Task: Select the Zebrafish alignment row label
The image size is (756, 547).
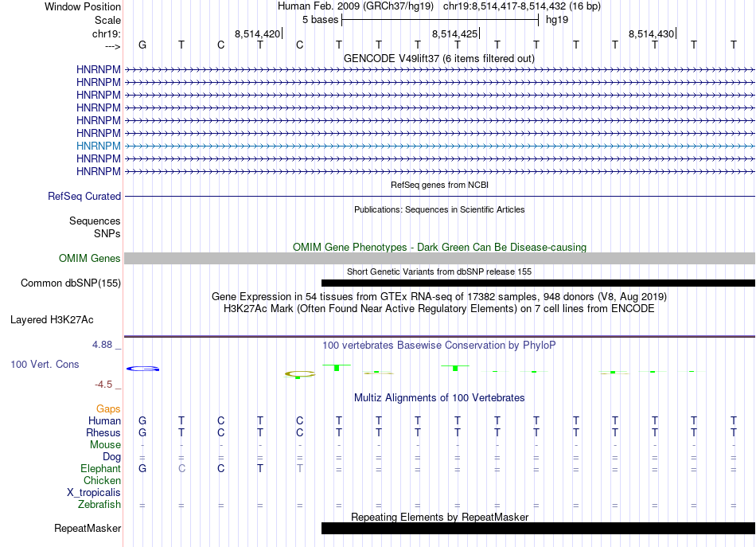Action: (99, 505)
